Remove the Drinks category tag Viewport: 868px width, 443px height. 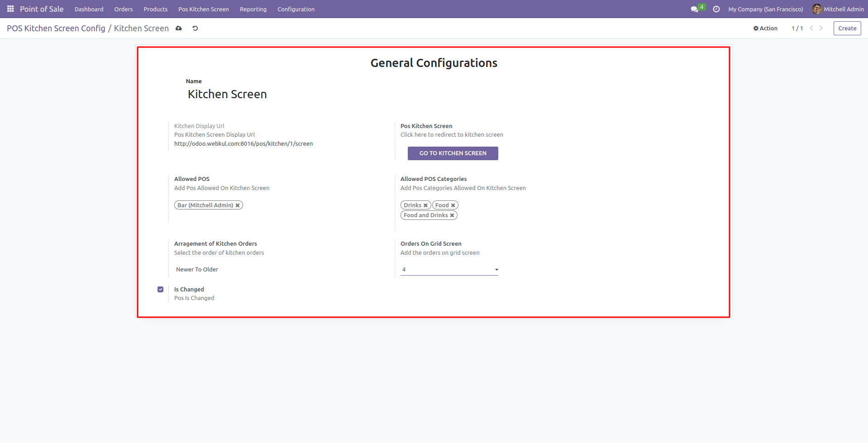pyautogui.click(x=425, y=205)
